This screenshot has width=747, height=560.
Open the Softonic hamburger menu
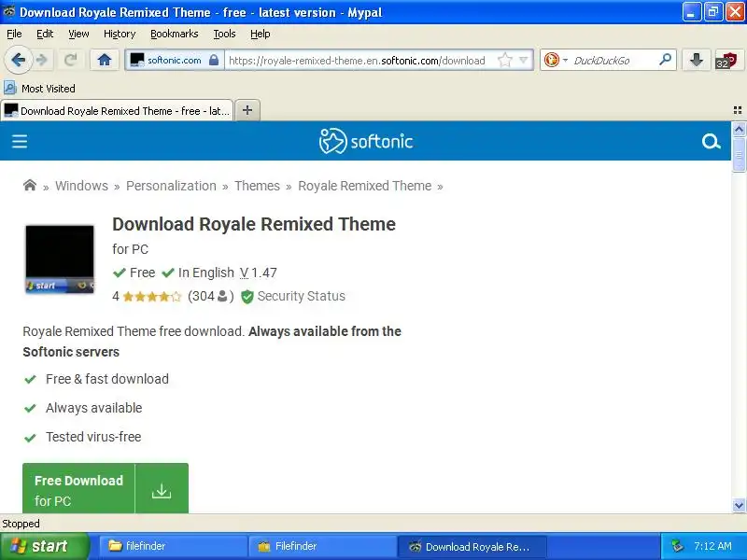[x=20, y=142]
